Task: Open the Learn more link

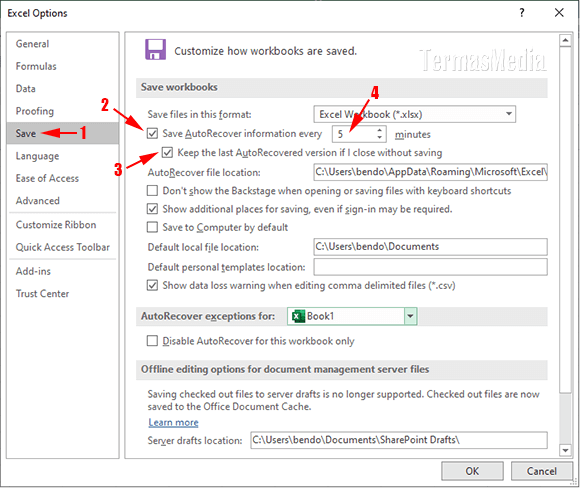Action: click(173, 422)
